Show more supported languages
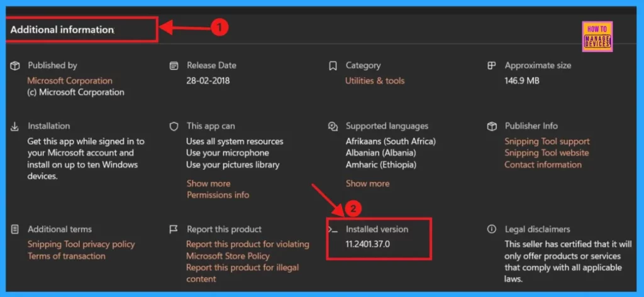The image size is (644, 297). pos(367,183)
